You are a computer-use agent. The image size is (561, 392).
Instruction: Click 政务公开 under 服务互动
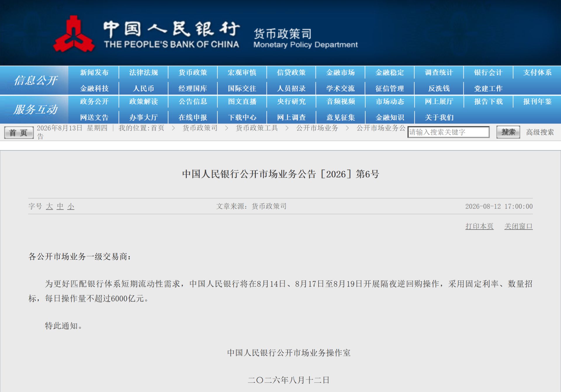point(94,101)
